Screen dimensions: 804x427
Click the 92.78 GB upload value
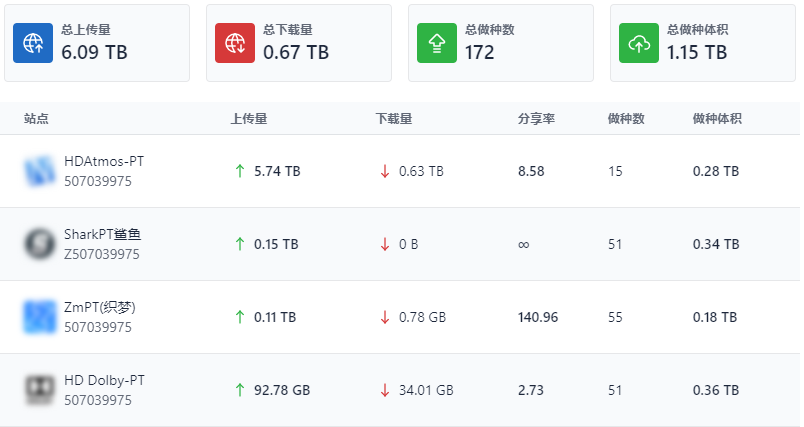coord(282,390)
